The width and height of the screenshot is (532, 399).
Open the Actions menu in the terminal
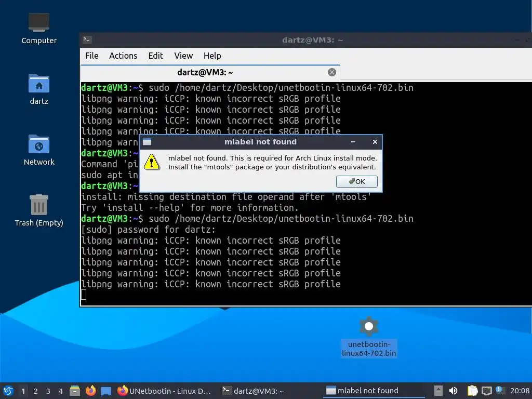[x=123, y=56]
